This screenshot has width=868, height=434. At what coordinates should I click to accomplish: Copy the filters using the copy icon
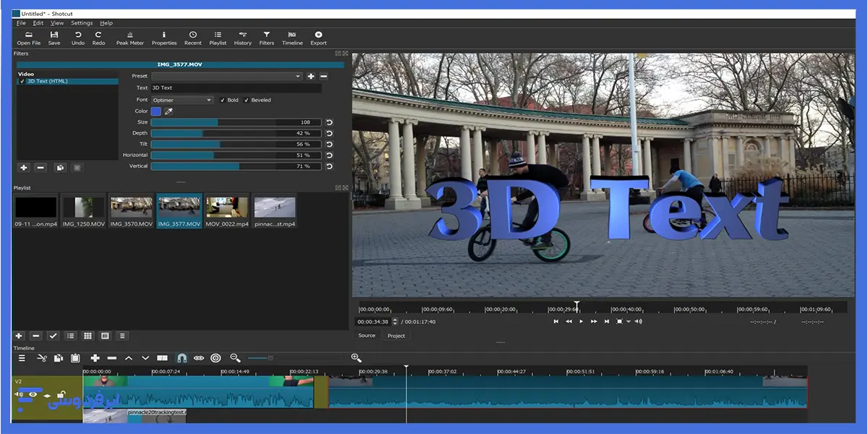[60, 167]
